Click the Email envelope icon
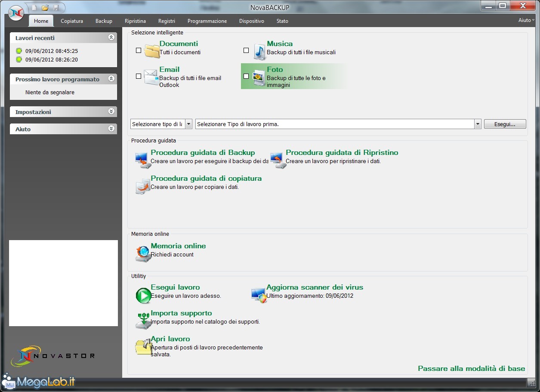This screenshot has height=392, width=540. point(151,77)
